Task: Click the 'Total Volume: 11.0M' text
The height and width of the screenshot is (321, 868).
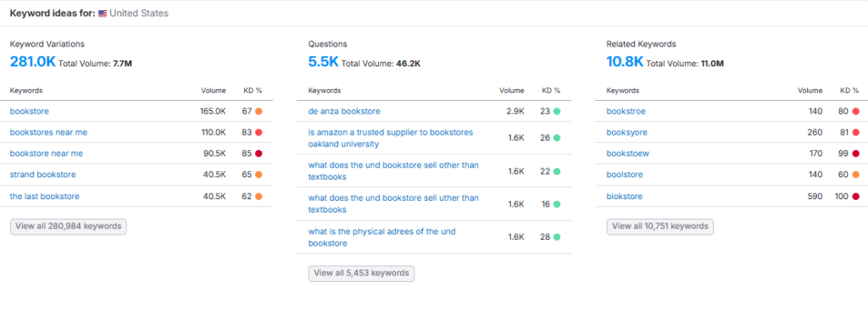Action: [685, 64]
